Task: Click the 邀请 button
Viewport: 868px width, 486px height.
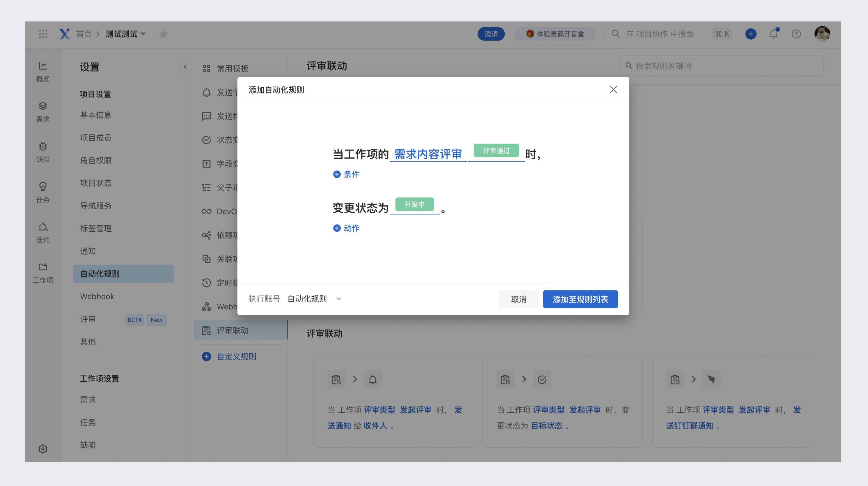Action: pos(491,34)
